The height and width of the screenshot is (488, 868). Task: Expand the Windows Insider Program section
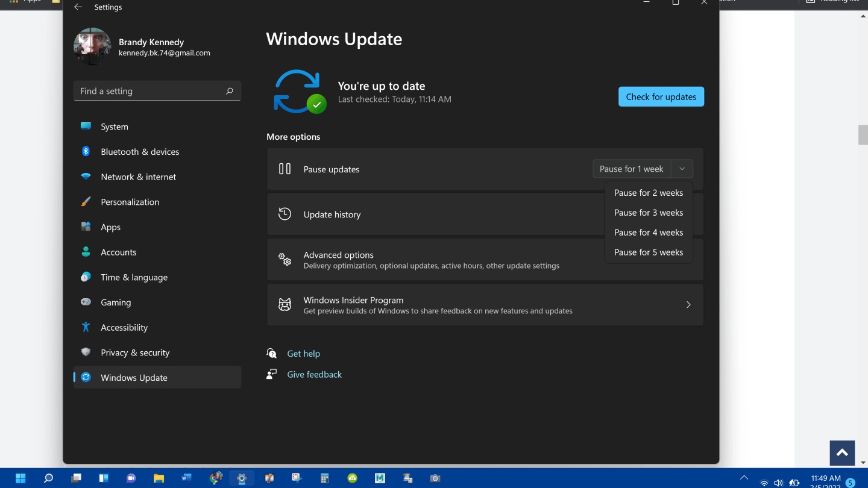(x=688, y=304)
